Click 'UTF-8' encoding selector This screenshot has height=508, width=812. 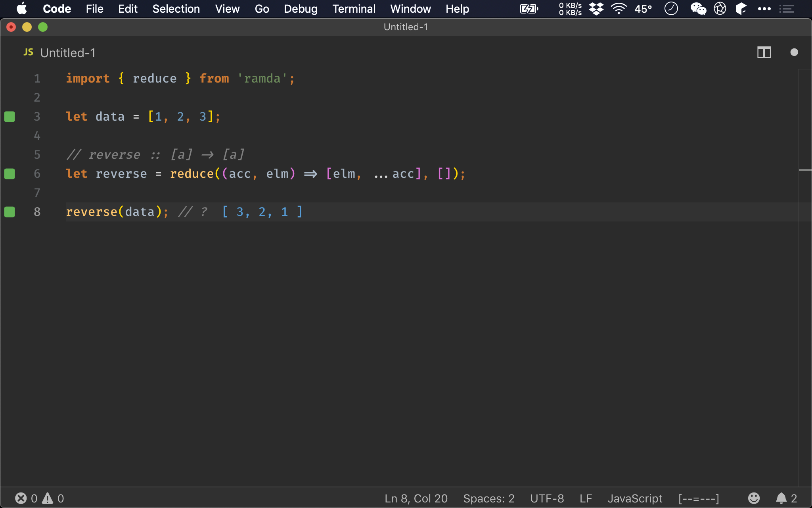click(x=547, y=498)
